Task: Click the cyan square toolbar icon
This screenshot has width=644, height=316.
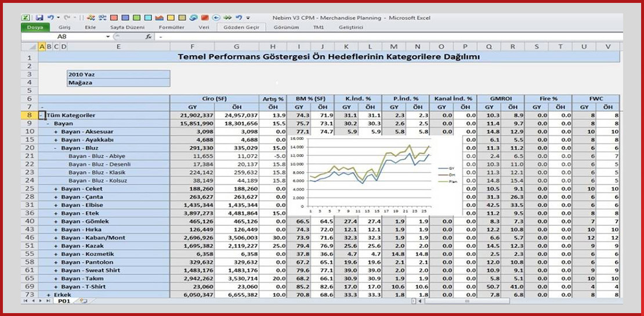Action: tap(149, 17)
